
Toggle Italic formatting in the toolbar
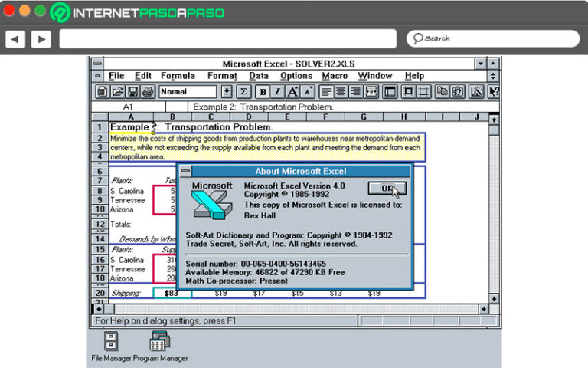pyautogui.click(x=277, y=91)
